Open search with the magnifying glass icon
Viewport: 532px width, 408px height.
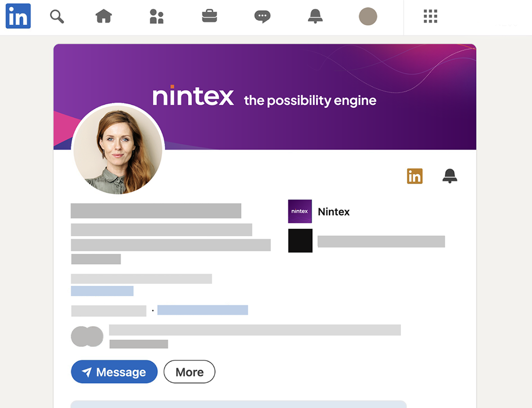tap(57, 17)
